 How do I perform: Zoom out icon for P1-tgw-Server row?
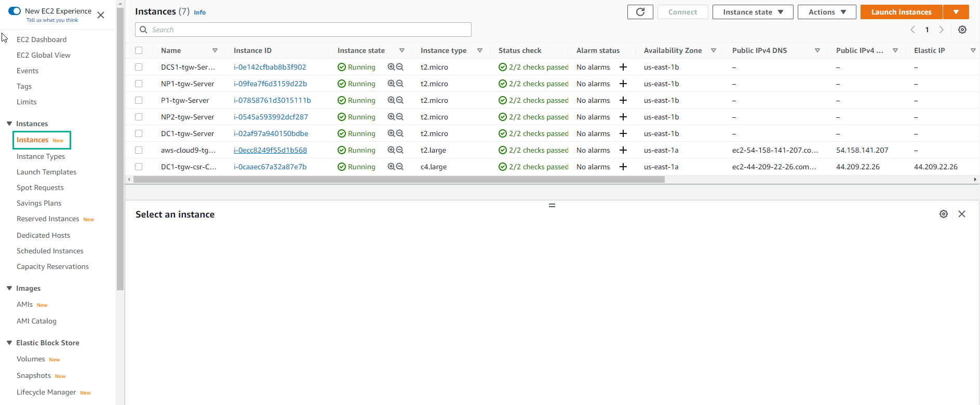click(x=400, y=100)
